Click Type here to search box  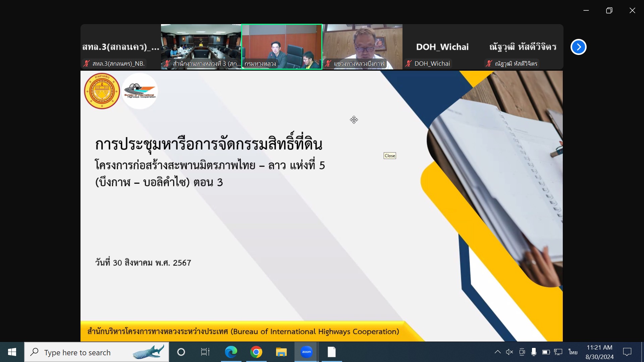coord(97,352)
